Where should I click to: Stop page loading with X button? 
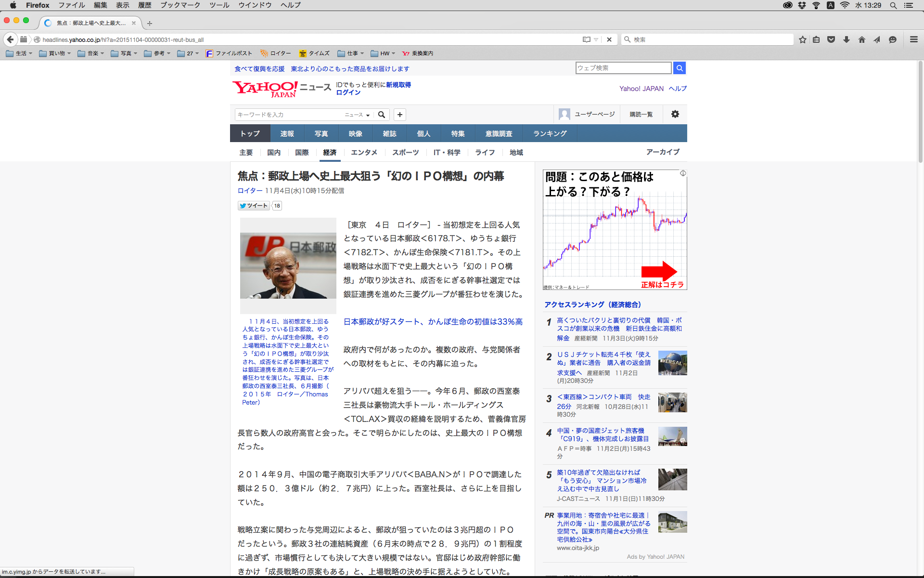(x=609, y=39)
